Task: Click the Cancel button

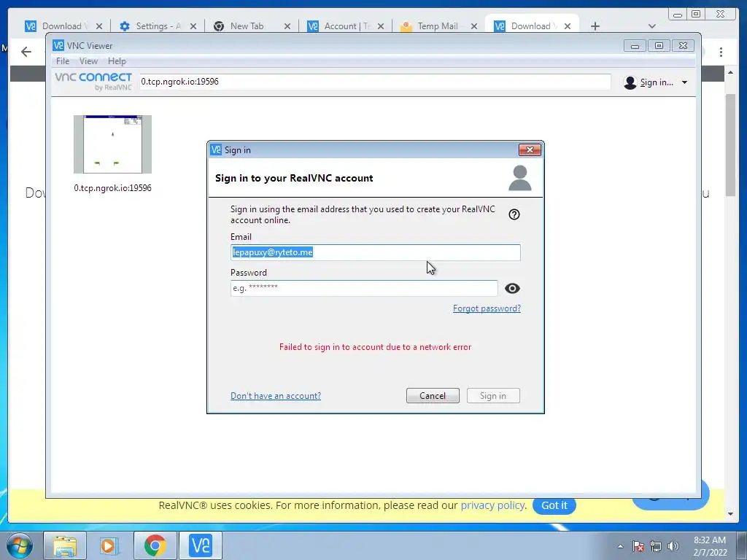Action: coord(433,396)
